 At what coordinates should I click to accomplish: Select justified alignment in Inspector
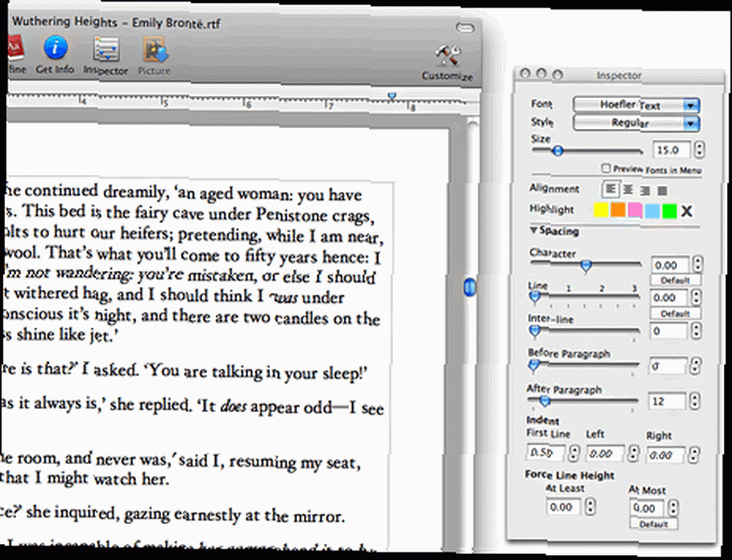click(662, 191)
